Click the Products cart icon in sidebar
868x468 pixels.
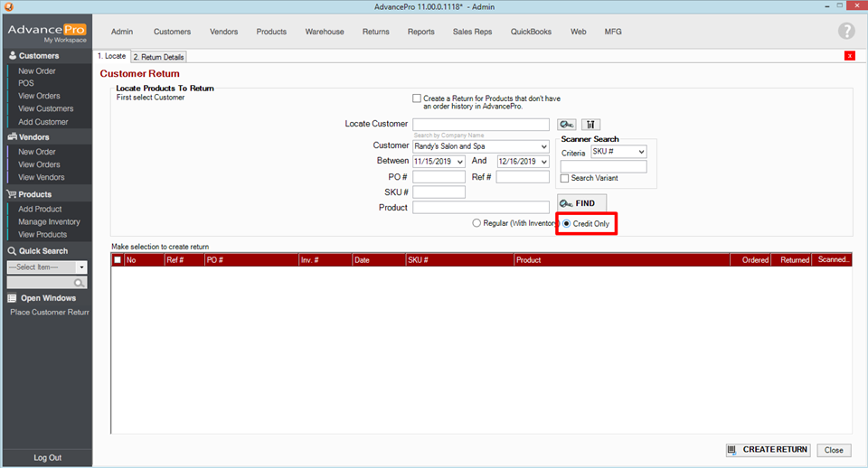click(x=12, y=194)
